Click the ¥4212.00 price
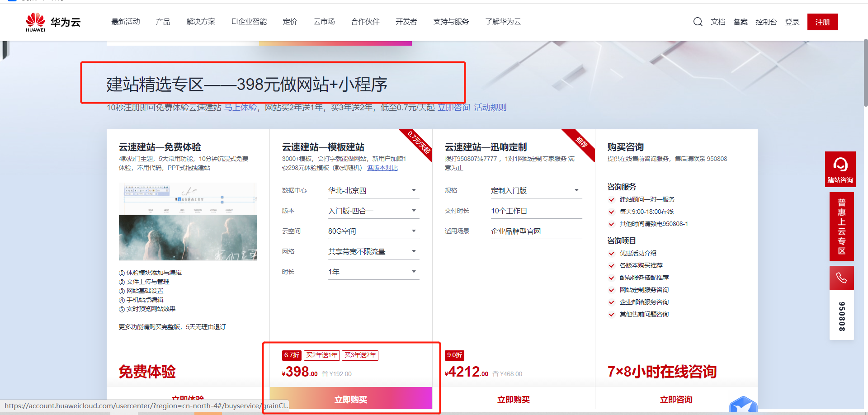This screenshot has width=868, height=415. 467,372
